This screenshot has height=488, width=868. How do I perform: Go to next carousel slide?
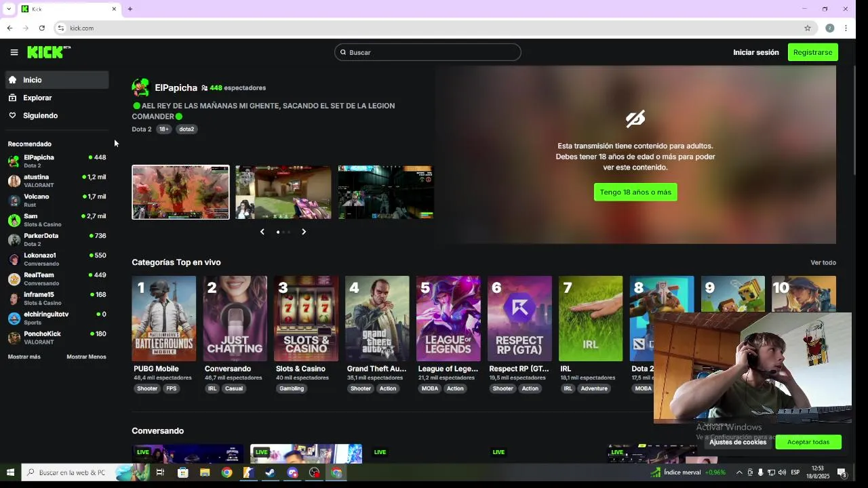click(304, 232)
